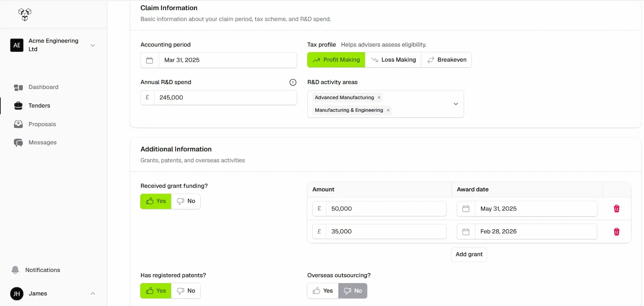
Task: Choose No for overseas outsourcing
Action: point(353,291)
